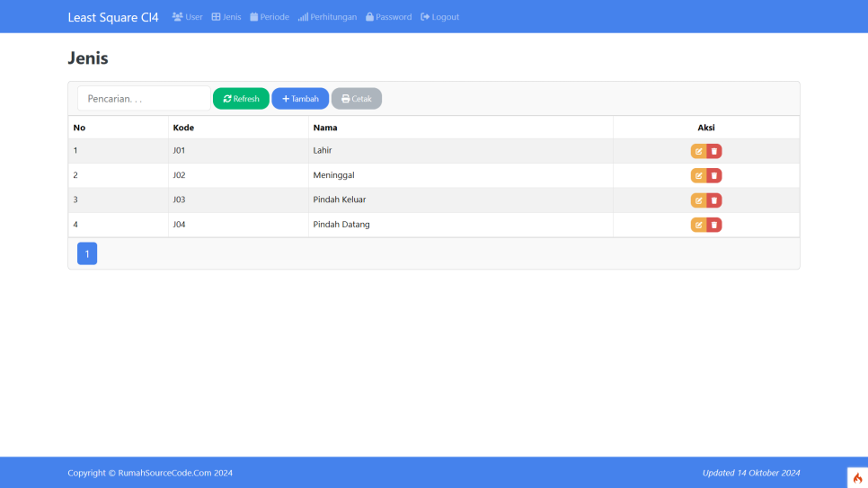Edit the Pindah Datang entry
Viewport: 868px width, 488px height.
tap(698, 225)
